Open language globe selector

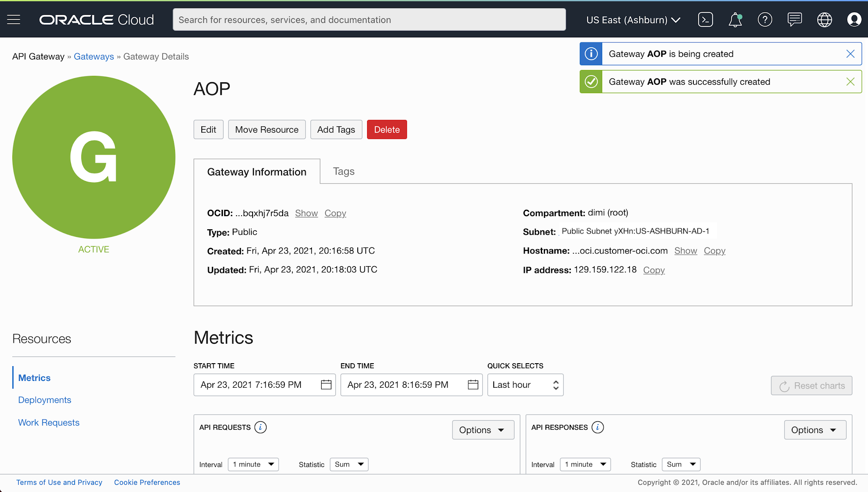[824, 19]
